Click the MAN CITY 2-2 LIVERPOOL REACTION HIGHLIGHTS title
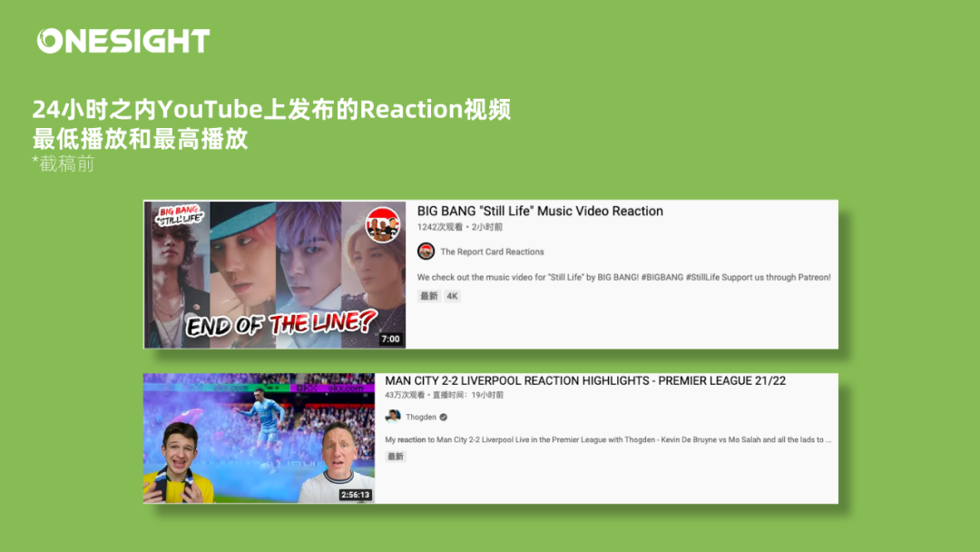This screenshot has width=980, height=552. coord(585,380)
